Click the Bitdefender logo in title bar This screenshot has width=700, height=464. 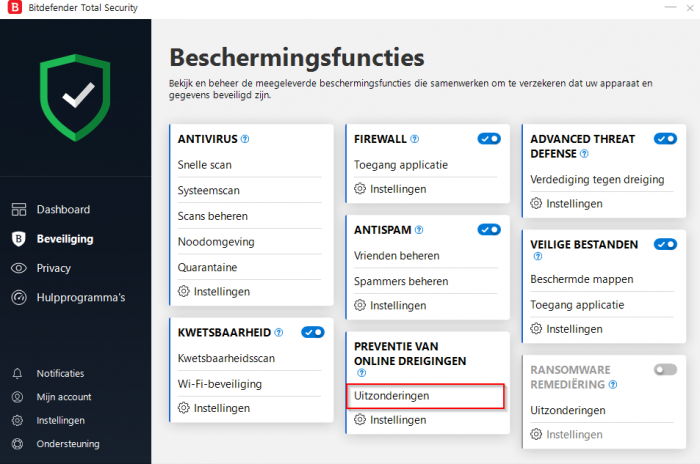[14, 7]
